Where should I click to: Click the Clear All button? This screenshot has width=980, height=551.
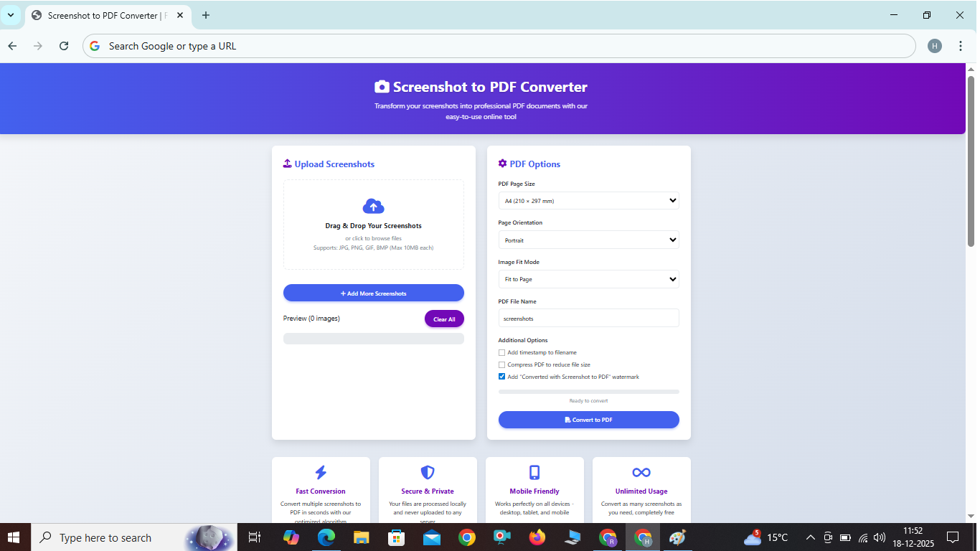click(x=444, y=319)
